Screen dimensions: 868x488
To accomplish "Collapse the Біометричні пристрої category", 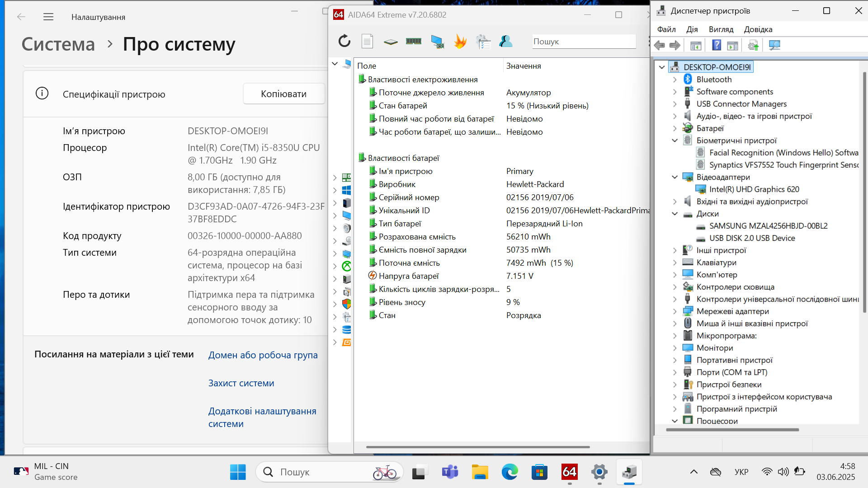I will coord(675,141).
